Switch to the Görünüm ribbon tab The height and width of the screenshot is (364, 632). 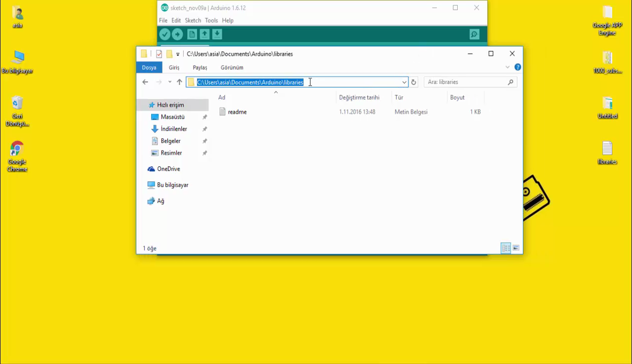tap(232, 68)
